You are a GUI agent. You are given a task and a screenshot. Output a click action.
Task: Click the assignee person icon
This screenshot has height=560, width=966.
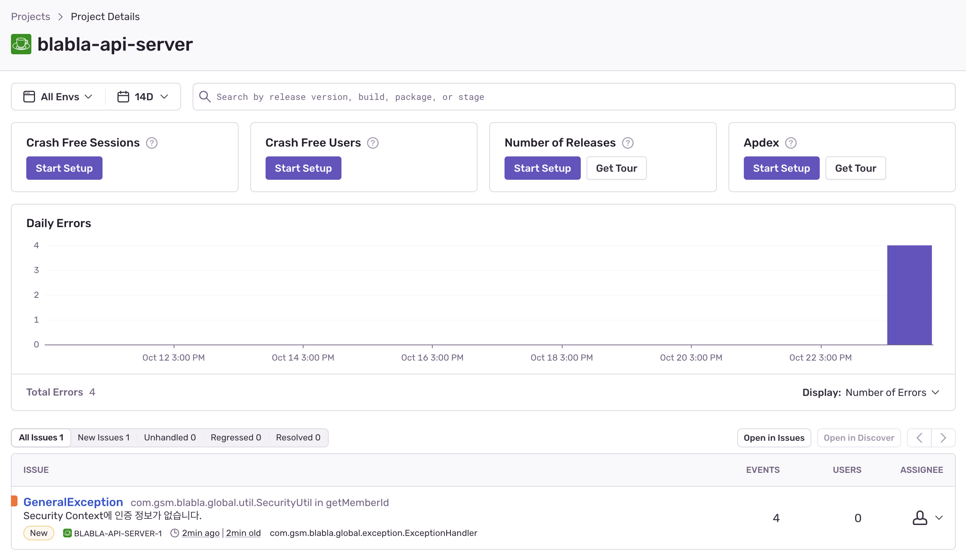click(x=919, y=517)
